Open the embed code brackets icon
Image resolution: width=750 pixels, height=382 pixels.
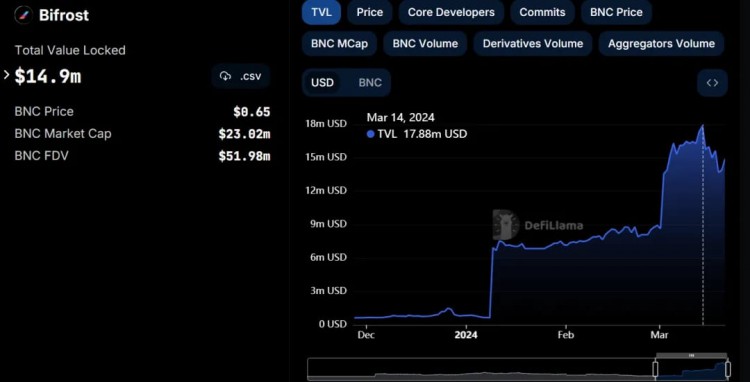pos(712,83)
